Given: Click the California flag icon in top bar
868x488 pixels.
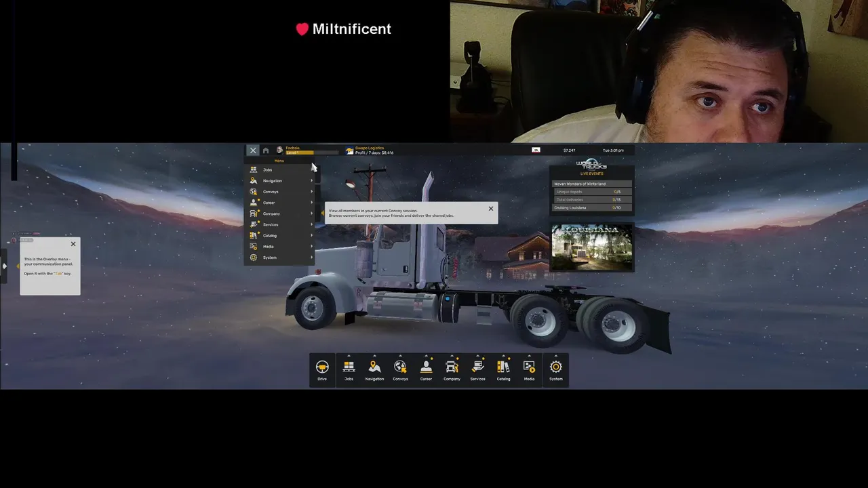Looking at the screenshot, I should pos(536,150).
